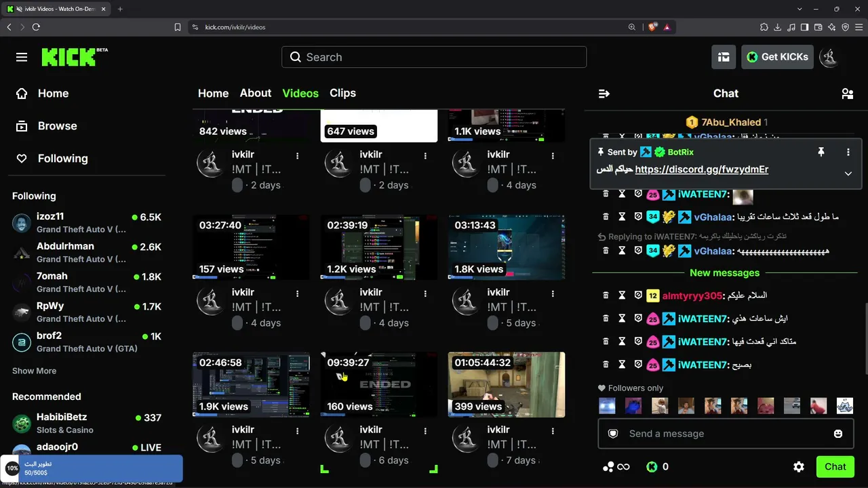Image resolution: width=868 pixels, height=488 pixels.
Task: Open options for the 157 views video
Action: click(x=297, y=293)
